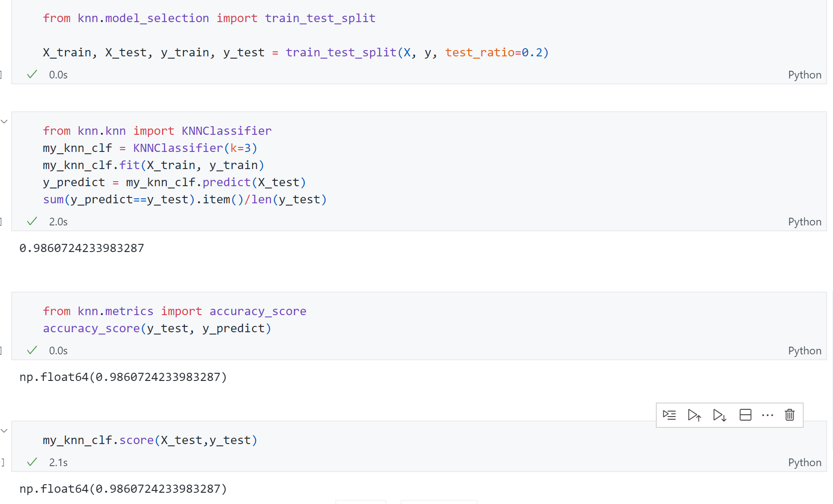
Task: Click the success checkmark of train_test_split cell
Action: (x=32, y=74)
